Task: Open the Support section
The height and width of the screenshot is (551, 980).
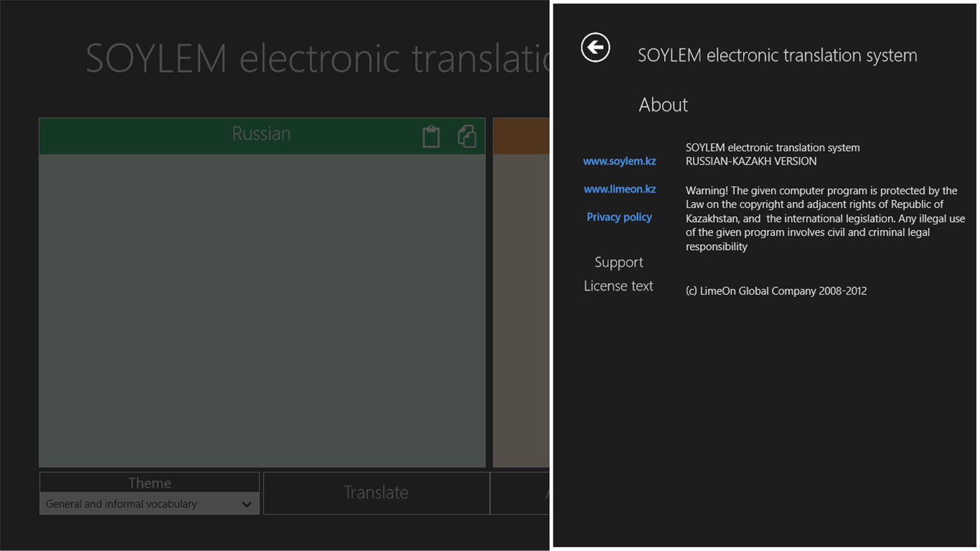Action: (x=619, y=262)
